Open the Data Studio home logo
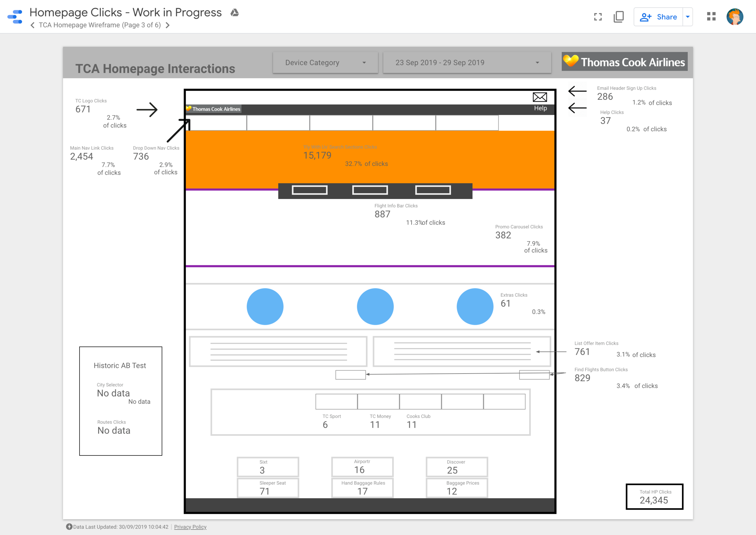The image size is (756, 535). pos(15,16)
